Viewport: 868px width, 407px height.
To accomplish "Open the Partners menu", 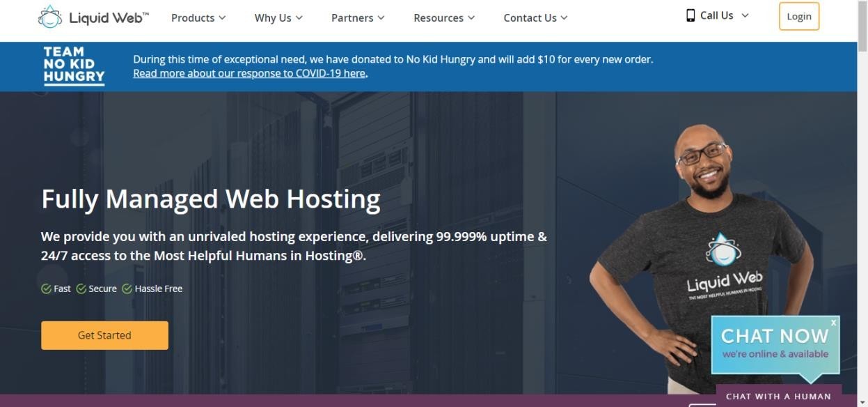I will tap(358, 17).
